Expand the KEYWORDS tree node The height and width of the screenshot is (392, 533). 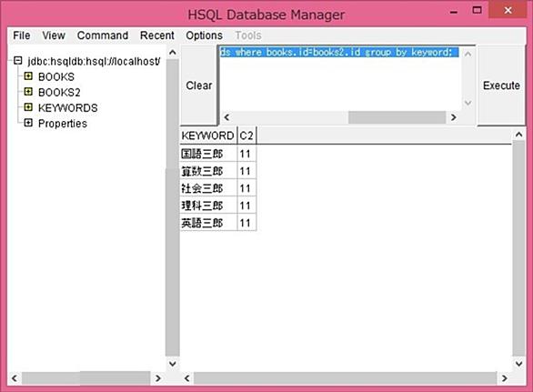click(28, 107)
